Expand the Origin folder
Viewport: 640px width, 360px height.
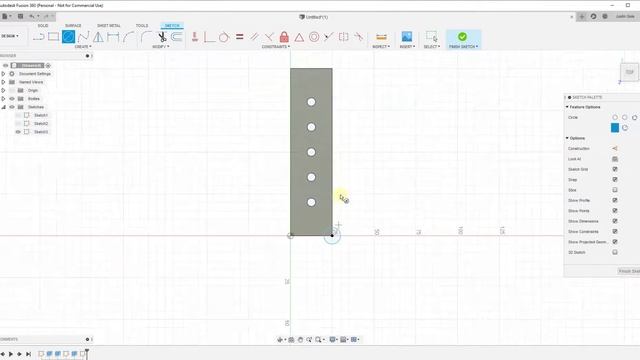tap(4, 90)
